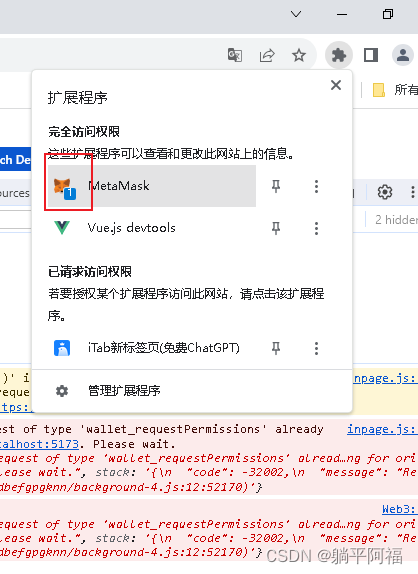Select 'Vue.js devtools' label text
The width and height of the screenshot is (418, 574).
(x=131, y=228)
